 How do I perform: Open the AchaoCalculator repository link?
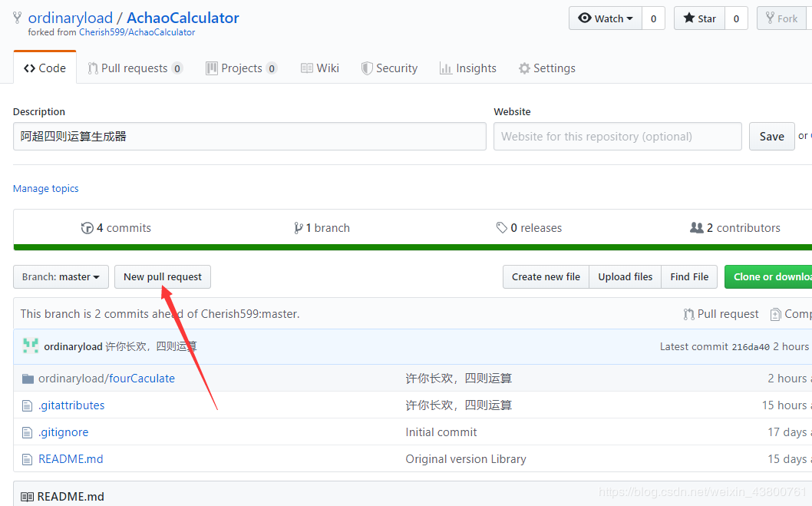click(x=183, y=18)
